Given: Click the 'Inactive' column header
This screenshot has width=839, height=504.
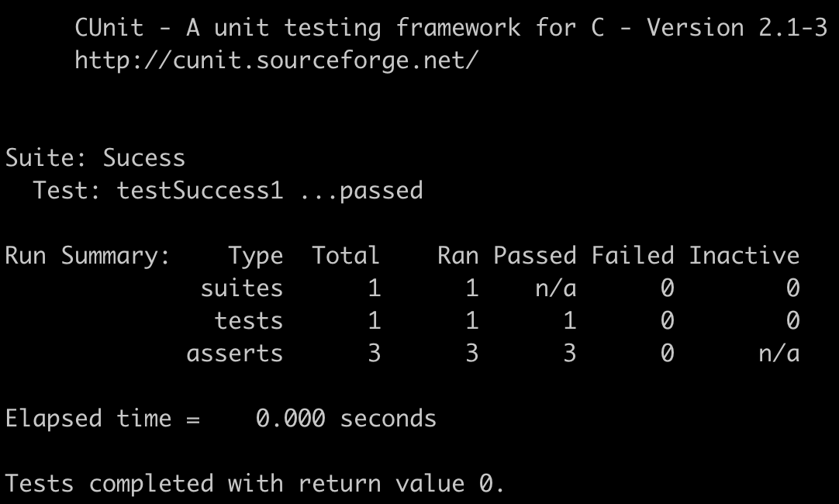Looking at the screenshot, I should pyautogui.click(x=744, y=255).
